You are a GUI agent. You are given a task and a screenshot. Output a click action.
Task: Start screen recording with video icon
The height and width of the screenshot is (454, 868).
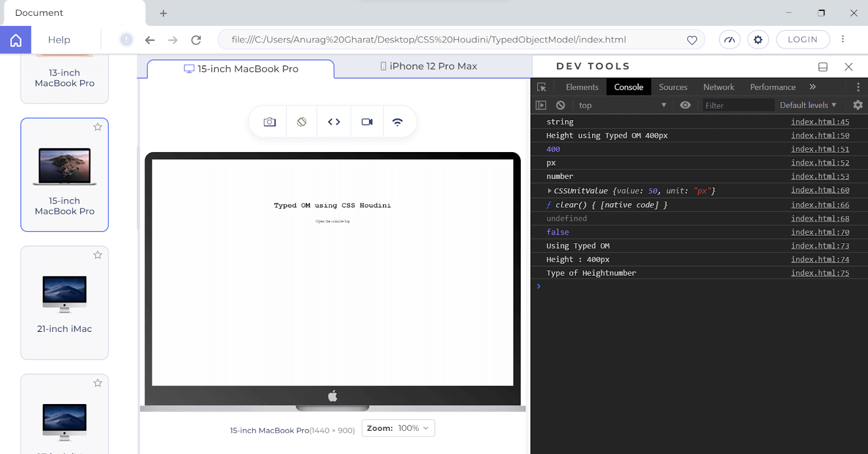click(x=367, y=122)
